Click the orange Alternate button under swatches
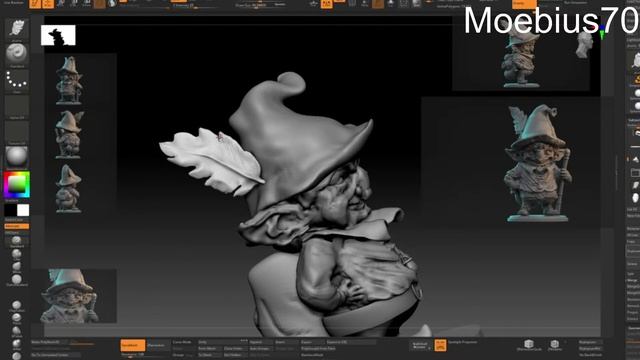 17,226
